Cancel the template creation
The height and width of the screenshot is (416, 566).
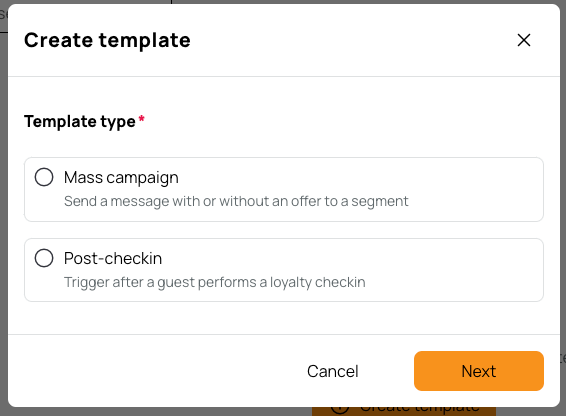click(x=332, y=371)
